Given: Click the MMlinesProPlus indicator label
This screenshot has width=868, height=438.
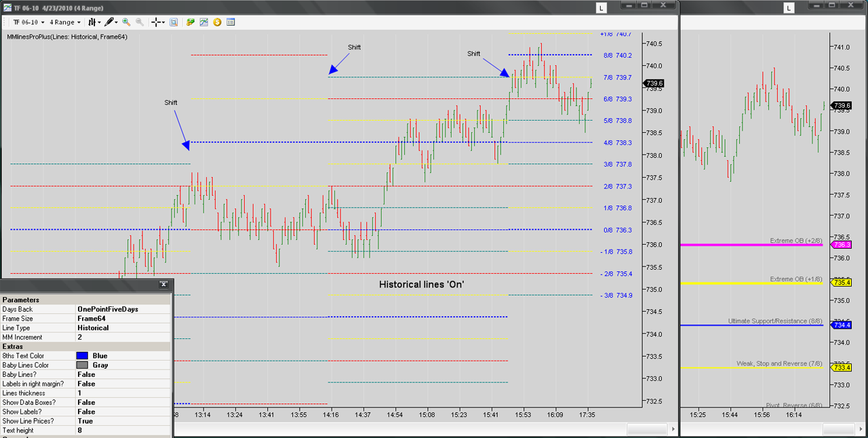Looking at the screenshot, I should (67, 37).
